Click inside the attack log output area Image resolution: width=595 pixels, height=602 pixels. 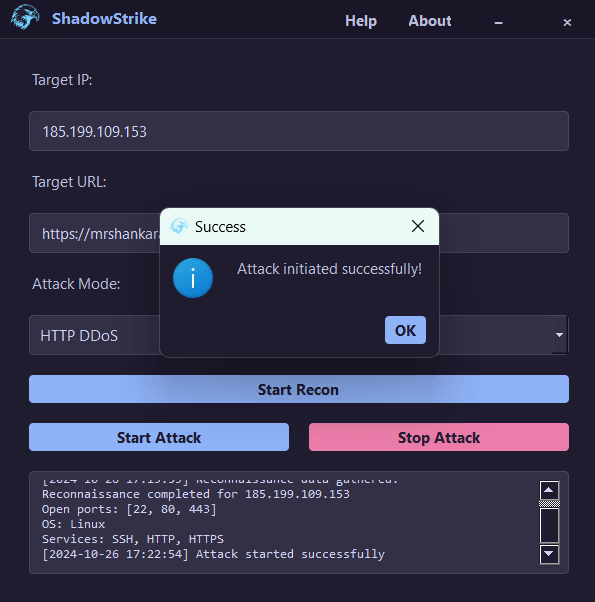(284, 522)
